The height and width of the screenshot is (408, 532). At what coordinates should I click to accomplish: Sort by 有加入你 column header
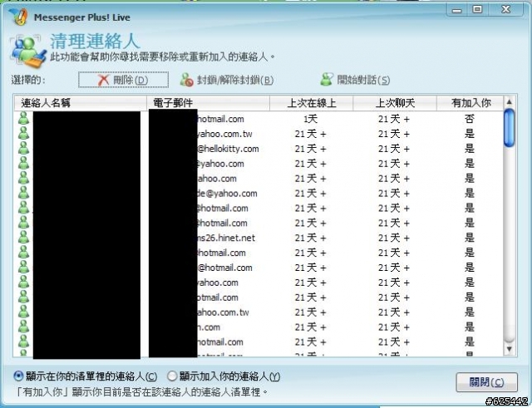[470, 103]
